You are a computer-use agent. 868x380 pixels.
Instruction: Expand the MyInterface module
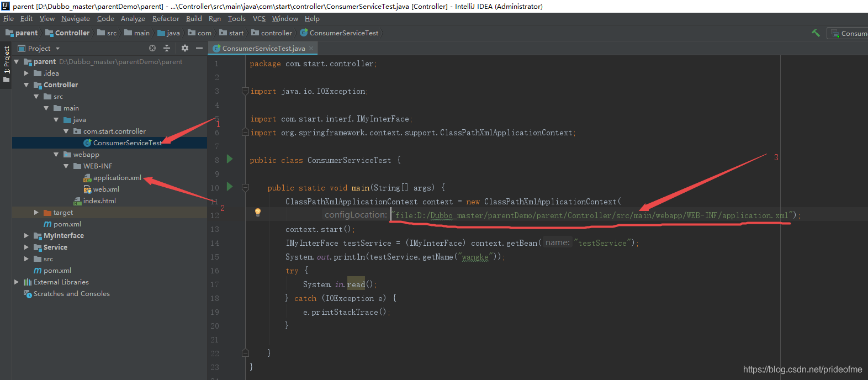tap(26, 236)
